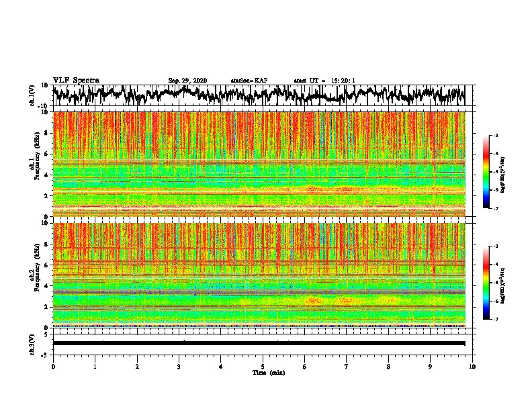Select the "start UT = 15:20: 1" text

click(324, 81)
